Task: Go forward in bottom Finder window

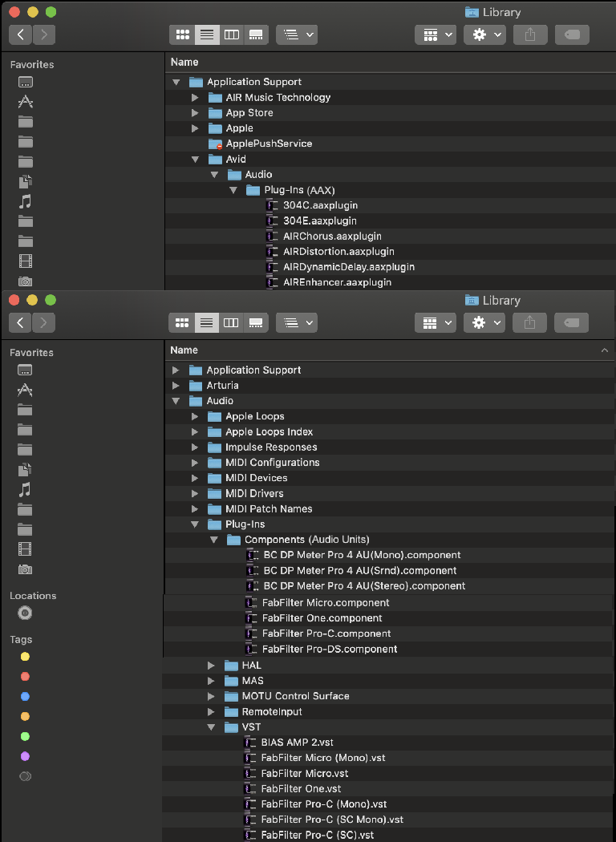Action: (x=43, y=322)
